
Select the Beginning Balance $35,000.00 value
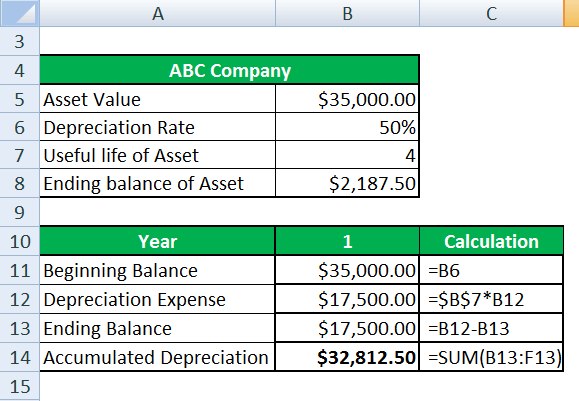[x=347, y=270]
